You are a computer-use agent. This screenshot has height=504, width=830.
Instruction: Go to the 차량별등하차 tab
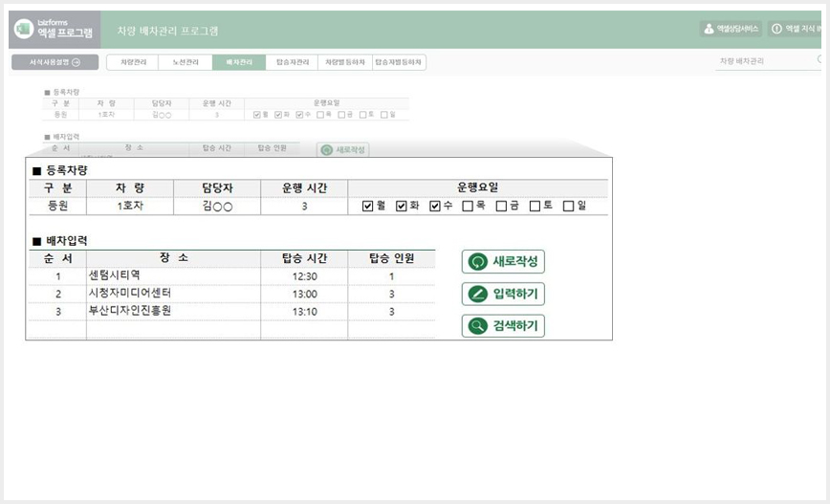pyautogui.click(x=345, y=62)
